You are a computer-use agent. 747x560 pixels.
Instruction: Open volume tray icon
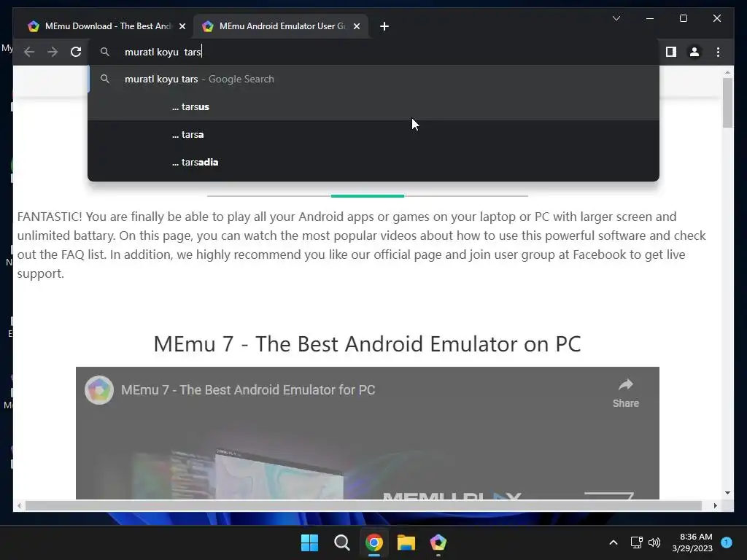click(654, 542)
